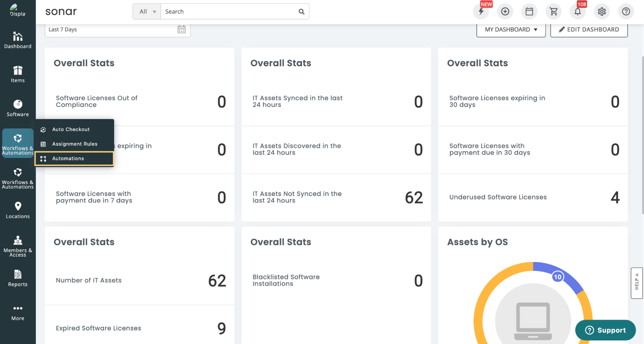
Task: Select Assignment Rules menu entry
Action: tap(74, 144)
